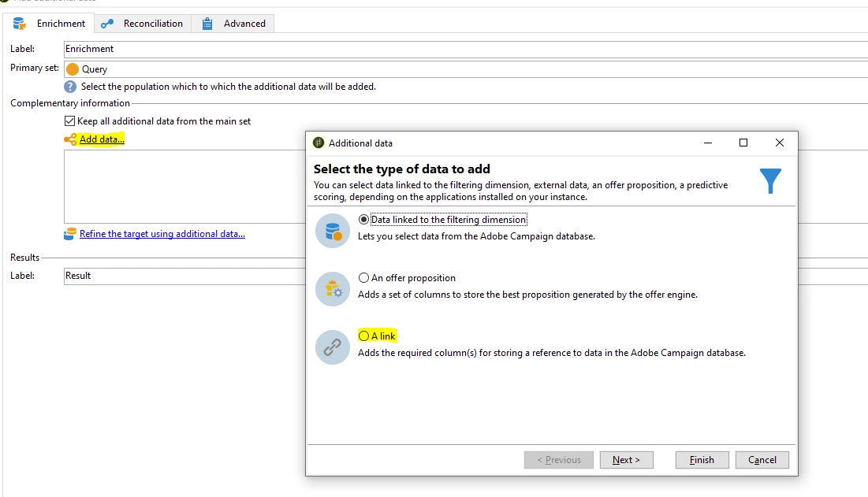This screenshot has width=868, height=497.
Task: Click 'Adds the required column(s)' description text
Action: [x=552, y=353]
